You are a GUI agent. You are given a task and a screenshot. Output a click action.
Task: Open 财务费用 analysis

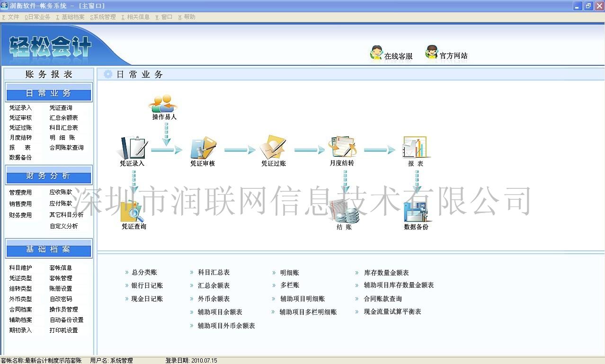click(20, 215)
